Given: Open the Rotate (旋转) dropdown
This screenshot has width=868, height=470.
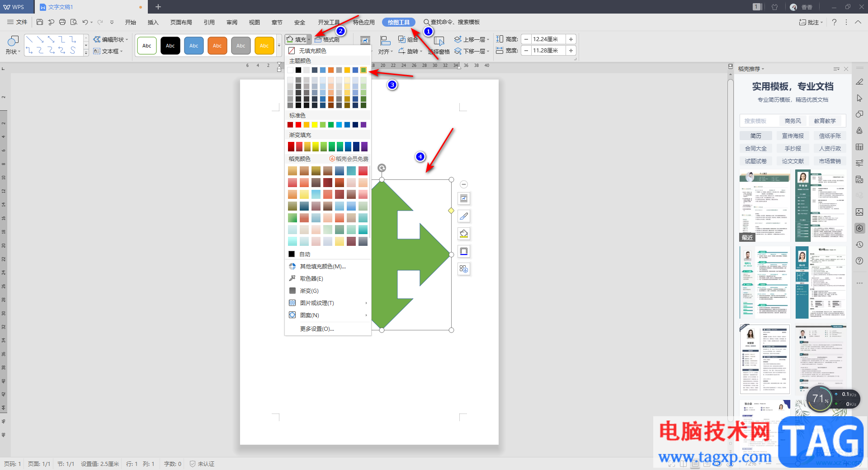Looking at the screenshot, I should (410, 52).
